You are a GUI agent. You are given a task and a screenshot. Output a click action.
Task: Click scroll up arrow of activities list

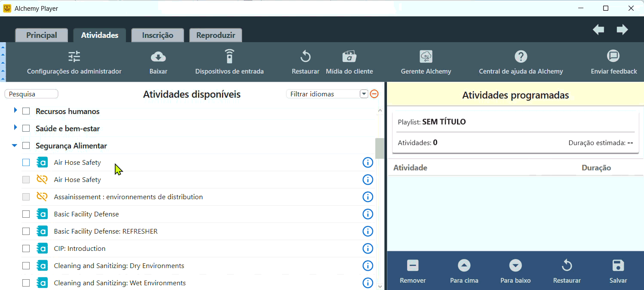click(380, 111)
